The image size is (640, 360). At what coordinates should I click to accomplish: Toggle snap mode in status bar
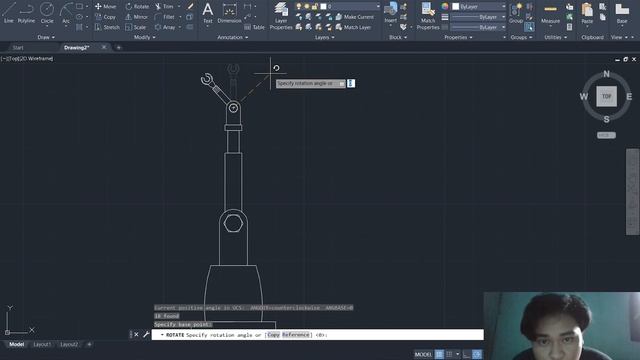click(x=449, y=354)
